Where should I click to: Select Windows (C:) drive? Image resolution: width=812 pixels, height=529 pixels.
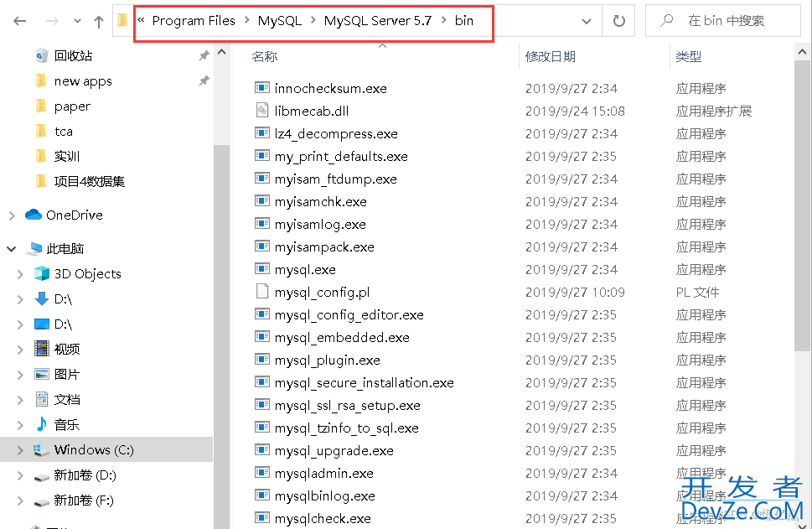(x=94, y=449)
